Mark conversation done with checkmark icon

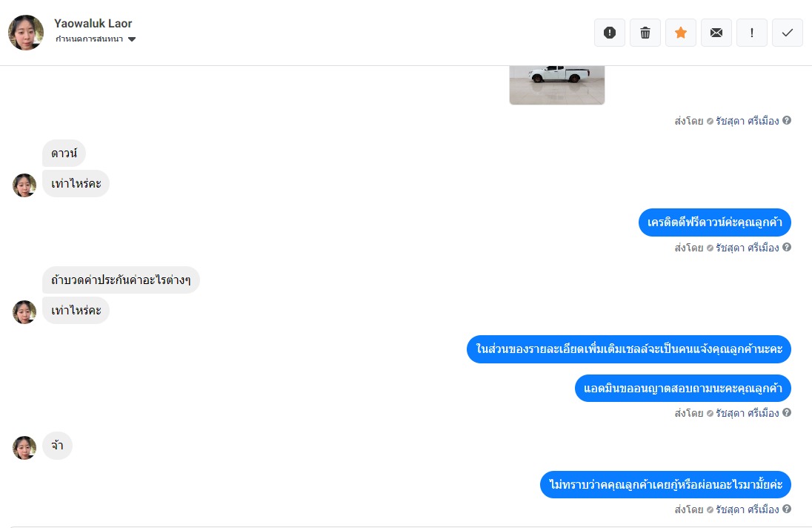pyautogui.click(x=787, y=33)
